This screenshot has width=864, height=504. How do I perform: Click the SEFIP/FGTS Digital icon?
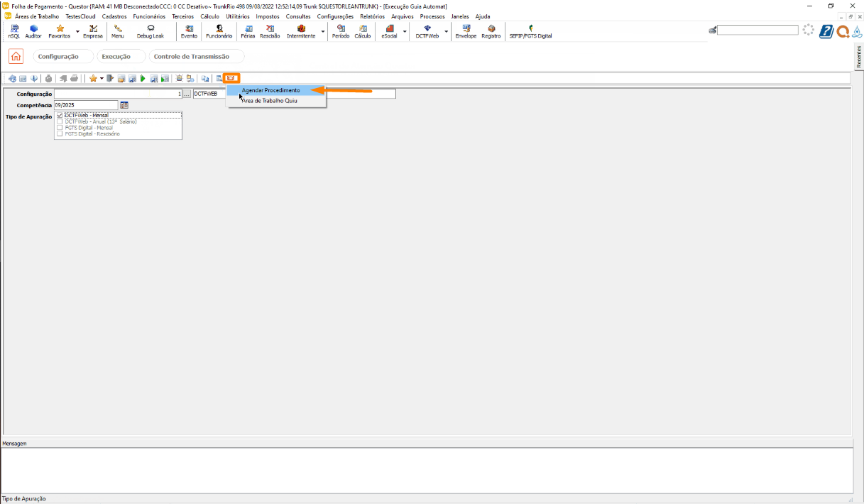(x=530, y=31)
